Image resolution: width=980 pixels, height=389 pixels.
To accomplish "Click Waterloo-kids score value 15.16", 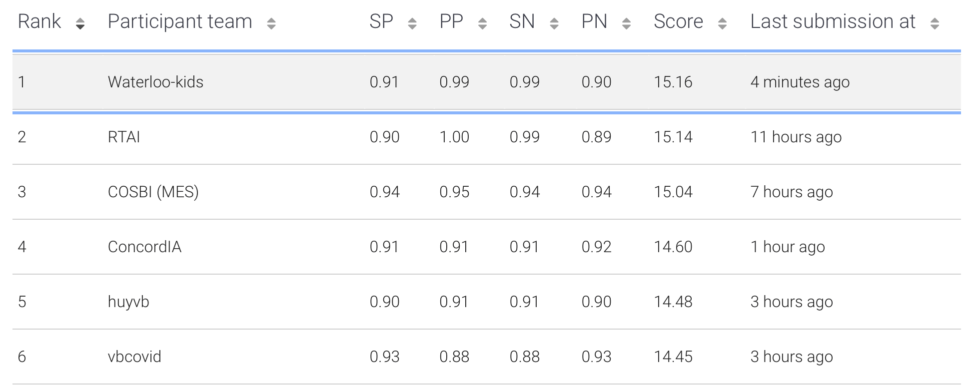I will click(673, 82).
